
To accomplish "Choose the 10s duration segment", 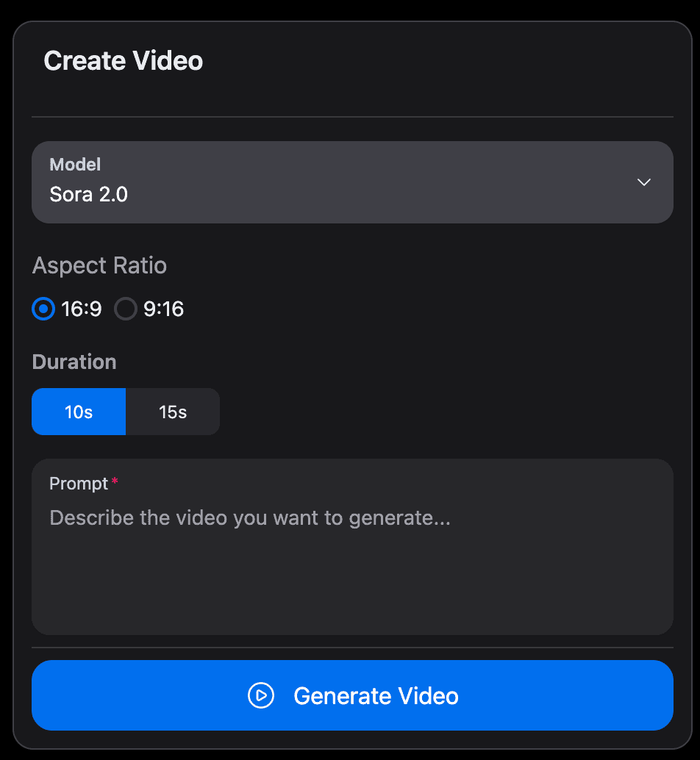I will tap(79, 412).
